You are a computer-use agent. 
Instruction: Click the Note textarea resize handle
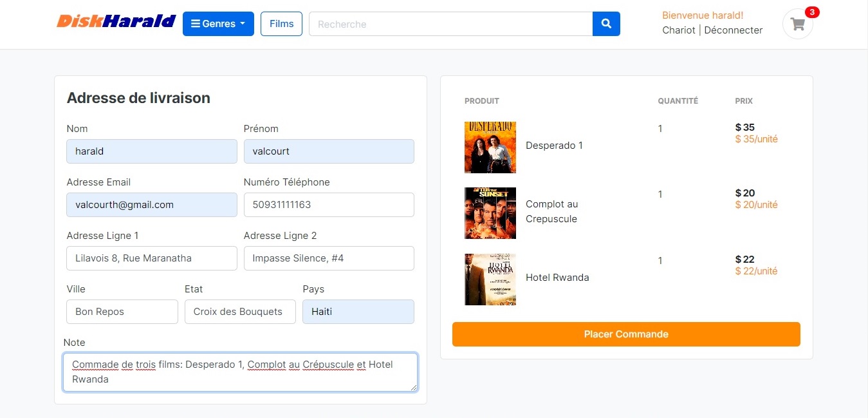pos(414,388)
